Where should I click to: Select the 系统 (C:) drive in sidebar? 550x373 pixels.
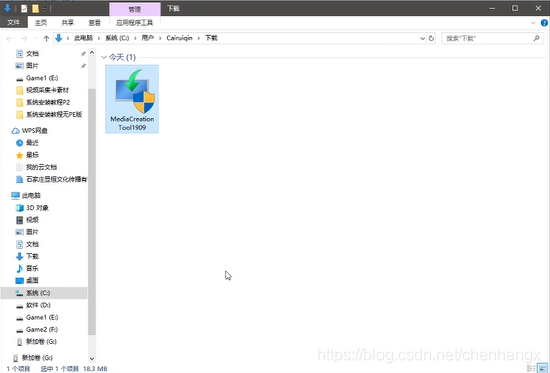click(44, 293)
